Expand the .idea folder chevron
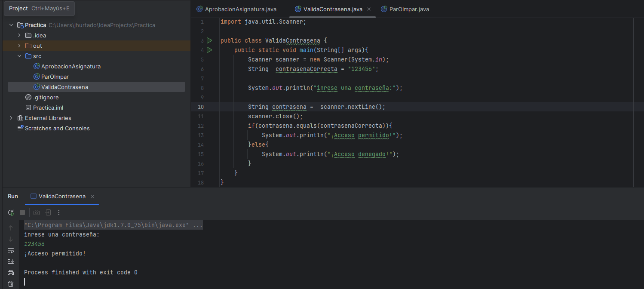Image resolution: width=644 pixels, height=289 pixels. [19, 35]
